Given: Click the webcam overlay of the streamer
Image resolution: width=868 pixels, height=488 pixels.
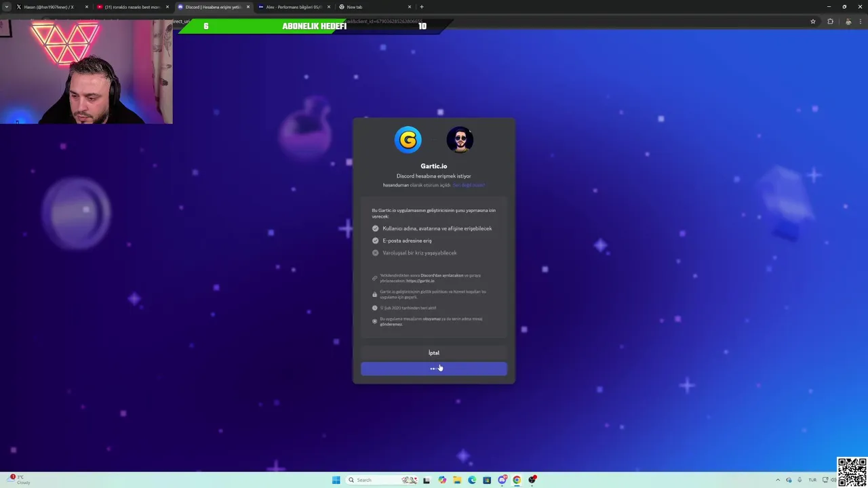Looking at the screenshot, I should click(86, 71).
